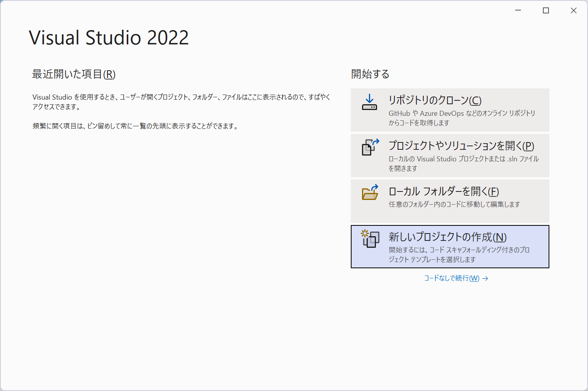Click text 任意のフォルダー内のコードに移動して編集します

[454, 204]
